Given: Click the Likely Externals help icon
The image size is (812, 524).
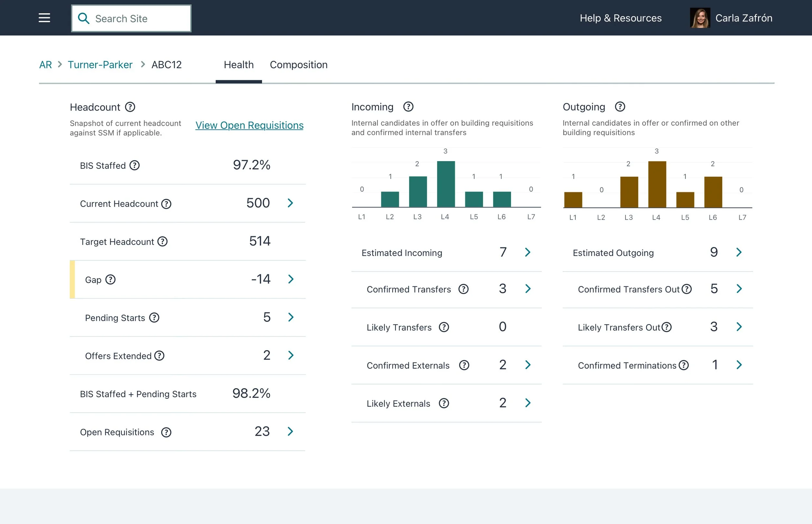Looking at the screenshot, I should (x=444, y=403).
